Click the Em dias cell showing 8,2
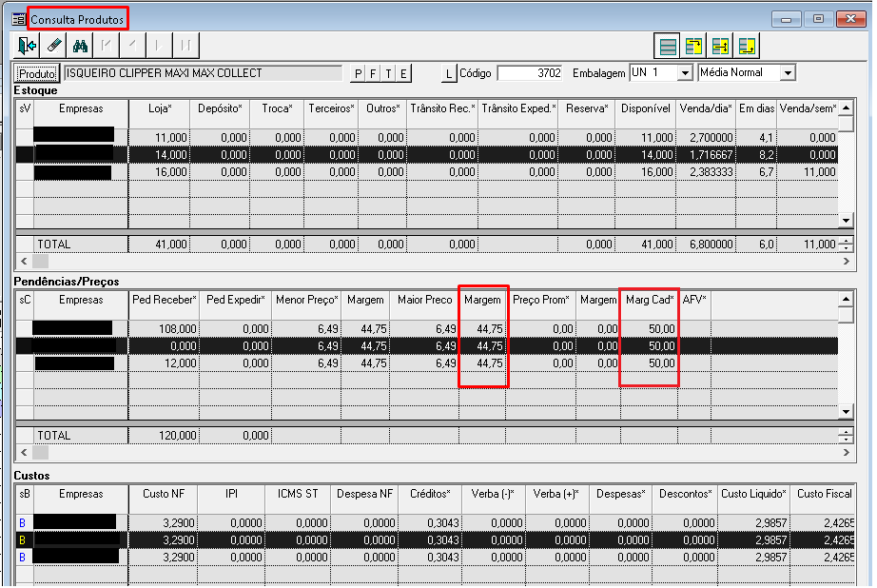This screenshot has width=877, height=588. tap(756, 155)
